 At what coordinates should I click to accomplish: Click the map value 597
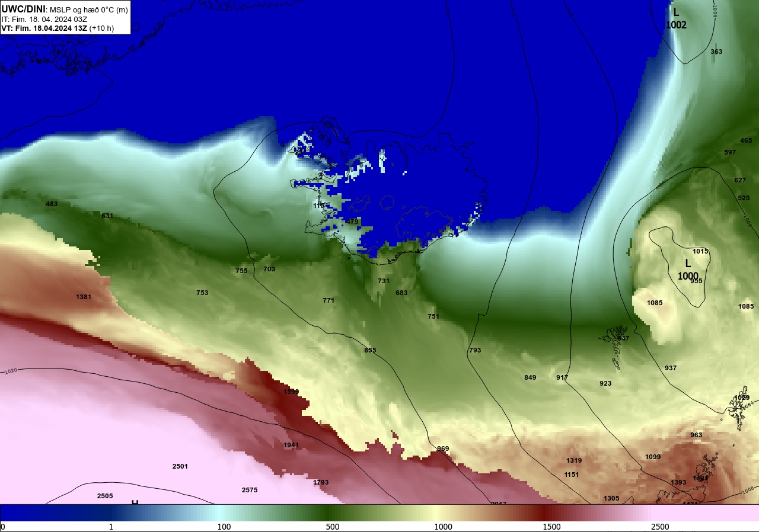(730, 152)
